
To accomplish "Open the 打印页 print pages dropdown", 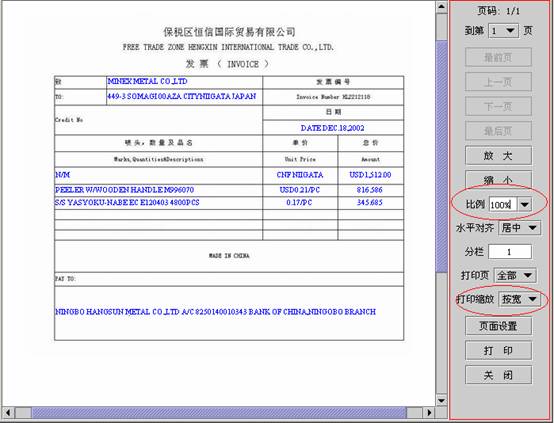I will (x=515, y=275).
